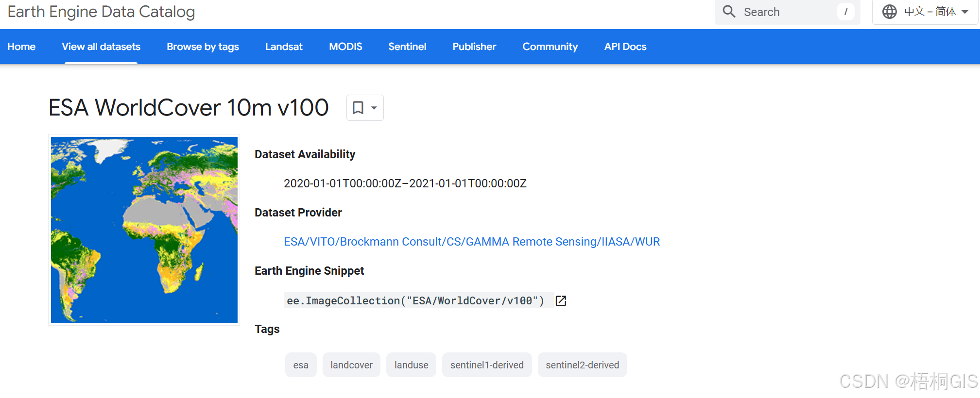980x398 pixels.
Task: Open the Community tab
Action: coord(550,47)
